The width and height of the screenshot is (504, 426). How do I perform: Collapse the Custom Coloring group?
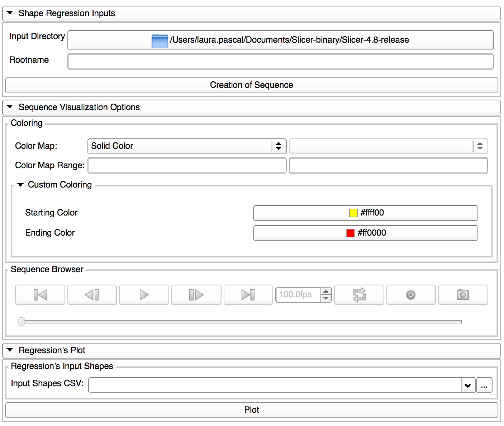point(20,185)
